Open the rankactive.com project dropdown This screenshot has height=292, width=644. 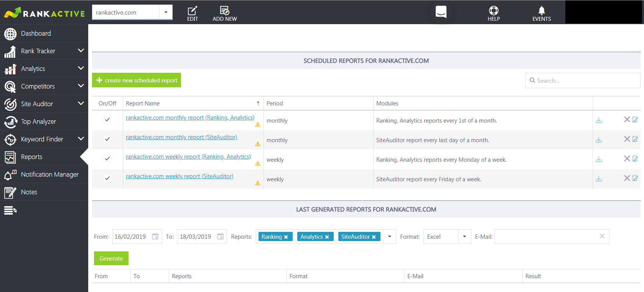pyautogui.click(x=166, y=12)
